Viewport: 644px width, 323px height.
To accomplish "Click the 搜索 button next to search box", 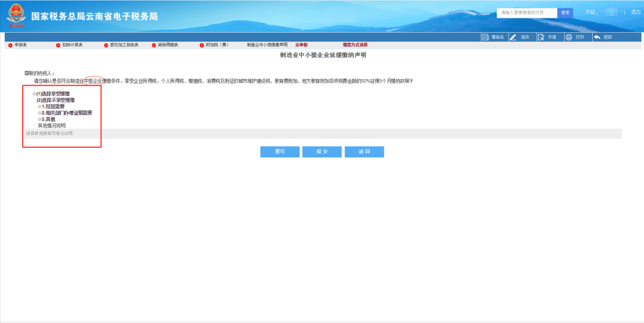I will tap(566, 13).
